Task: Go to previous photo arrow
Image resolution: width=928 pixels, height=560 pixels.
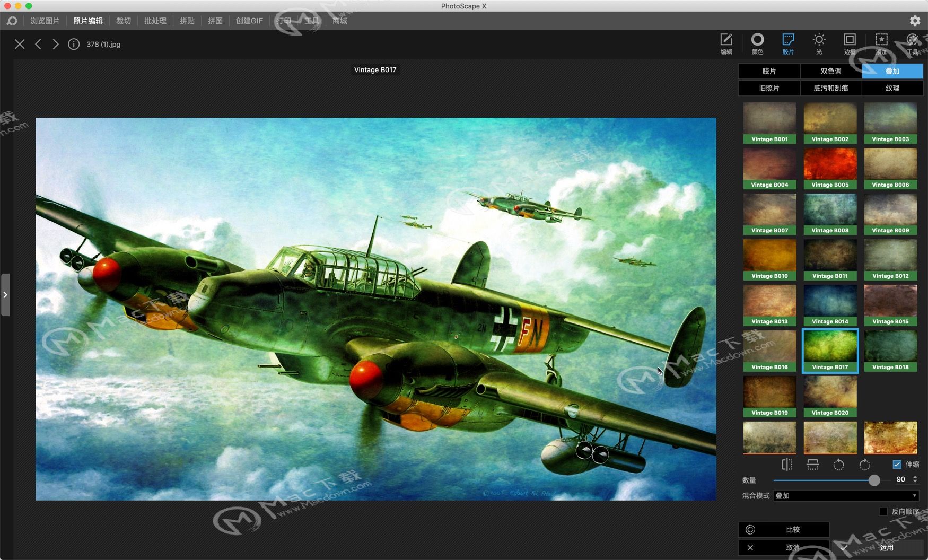Action: point(38,44)
